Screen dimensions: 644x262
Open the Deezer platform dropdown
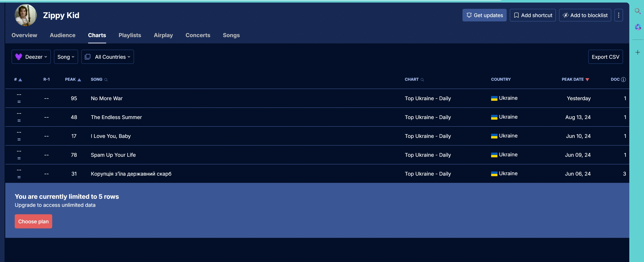pos(31,57)
